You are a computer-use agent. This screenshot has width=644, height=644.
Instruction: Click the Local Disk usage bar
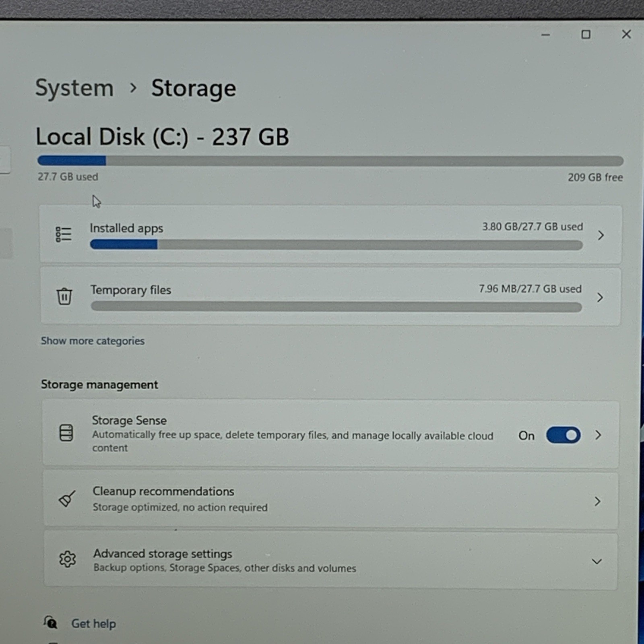330,161
